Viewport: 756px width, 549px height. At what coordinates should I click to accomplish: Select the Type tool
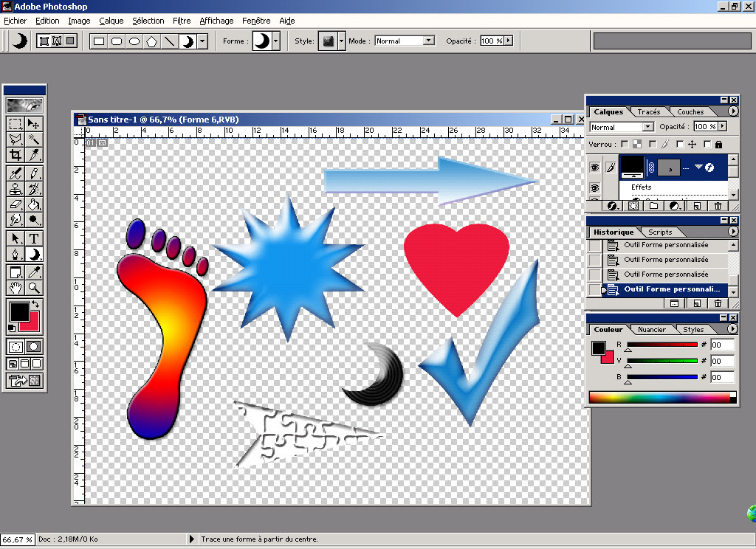(34, 238)
